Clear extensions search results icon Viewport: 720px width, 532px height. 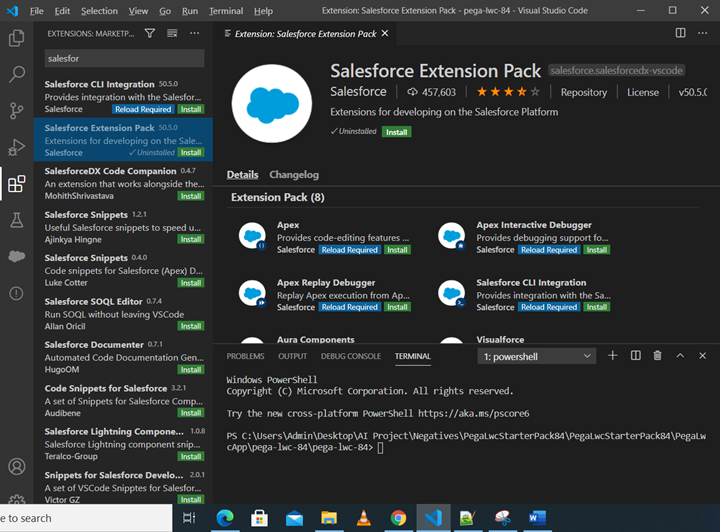coord(172,33)
